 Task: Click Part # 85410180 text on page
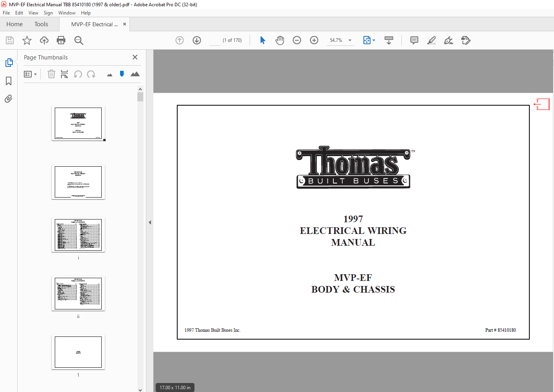[x=500, y=330]
